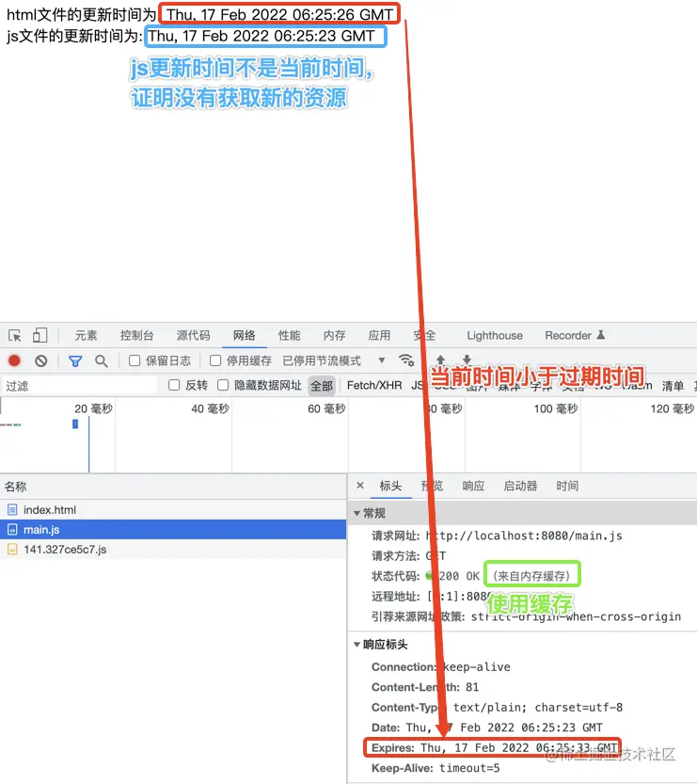Click the status text 来自内存缓存
This screenshot has width=697, height=784.
(531, 576)
